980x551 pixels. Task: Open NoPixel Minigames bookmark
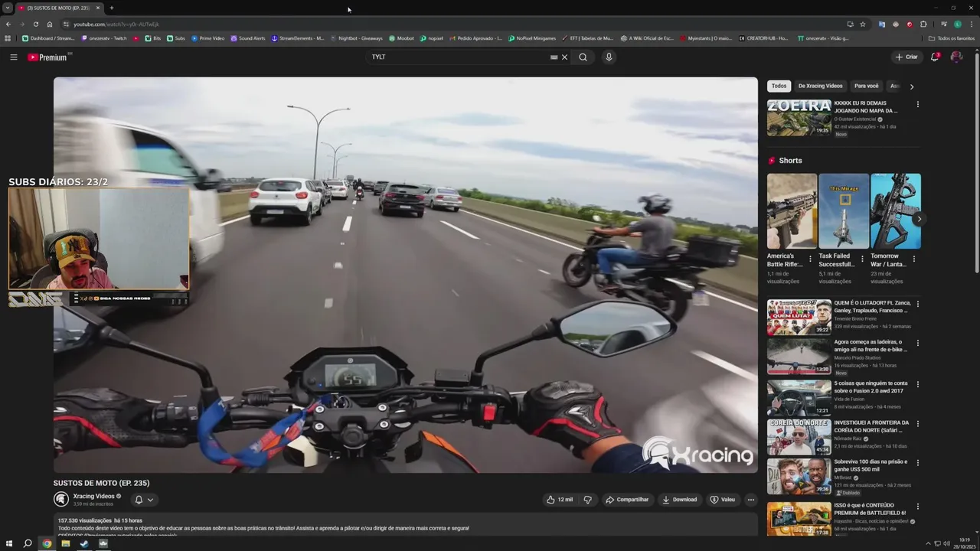[x=531, y=38]
